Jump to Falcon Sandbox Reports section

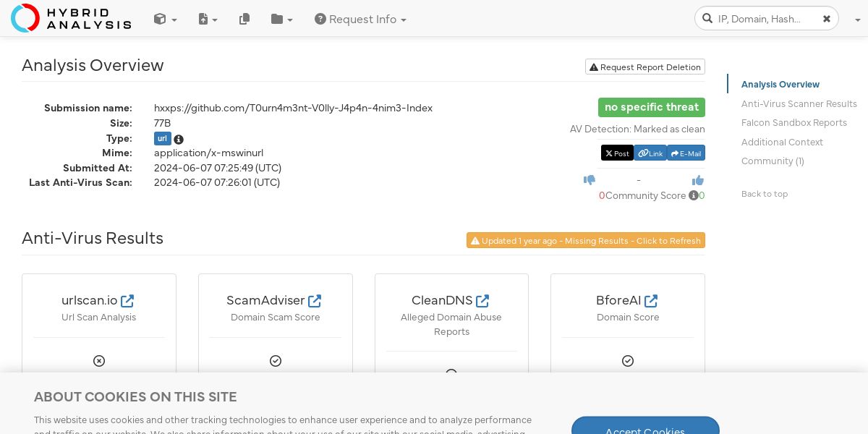pos(794,123)
